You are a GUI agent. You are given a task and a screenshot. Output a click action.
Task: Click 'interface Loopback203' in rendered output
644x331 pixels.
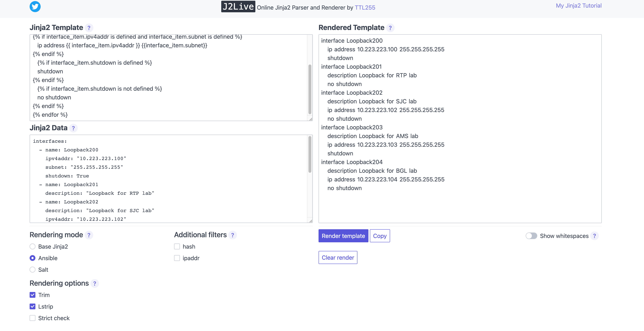[352, 127]
